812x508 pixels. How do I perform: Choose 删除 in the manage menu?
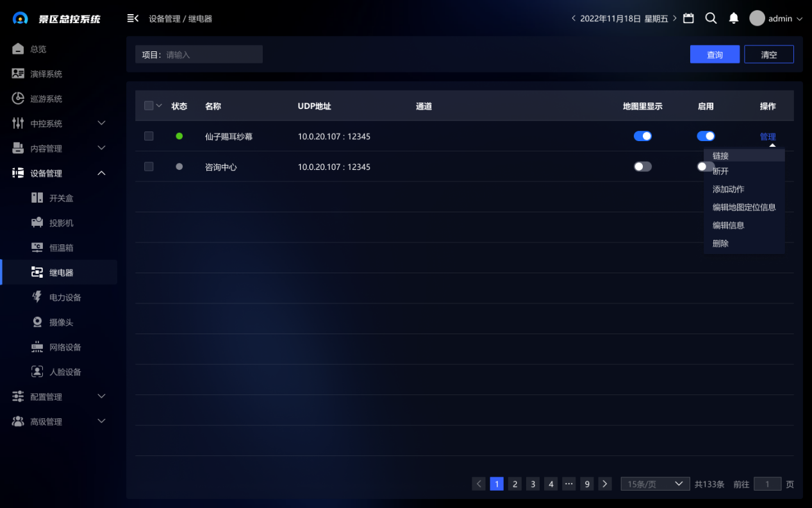click(x=720, y=244)
